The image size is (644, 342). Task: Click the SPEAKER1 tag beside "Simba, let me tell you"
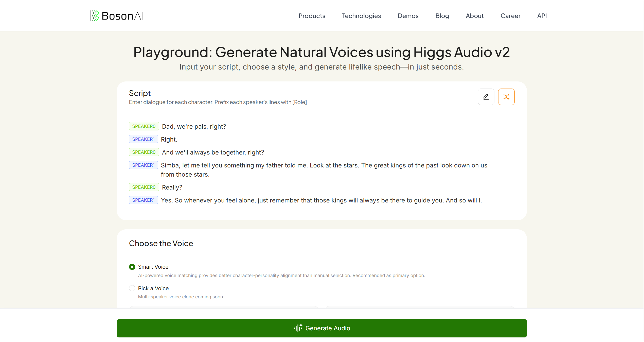click(x=143, y=165)
